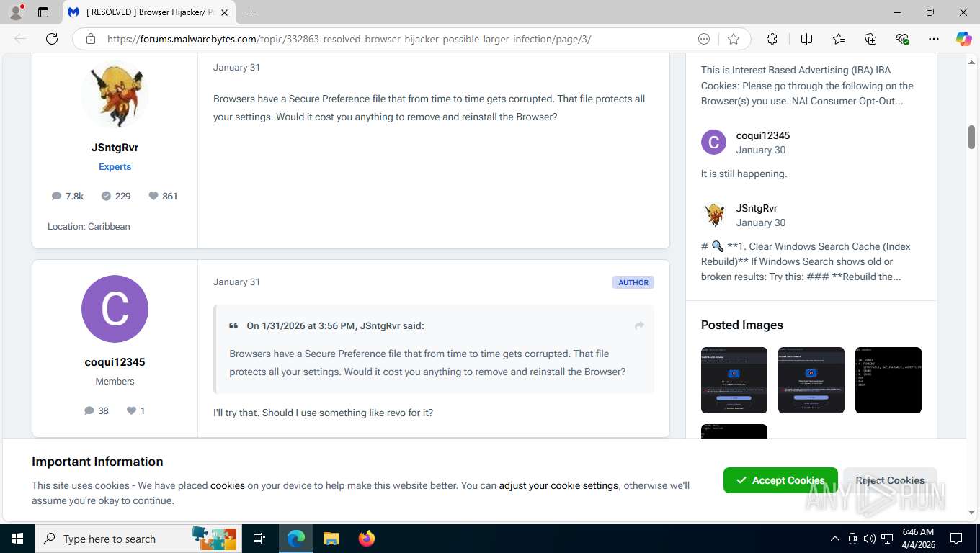Reject Cookies button
980x553 pixels.
click(890, 480)
